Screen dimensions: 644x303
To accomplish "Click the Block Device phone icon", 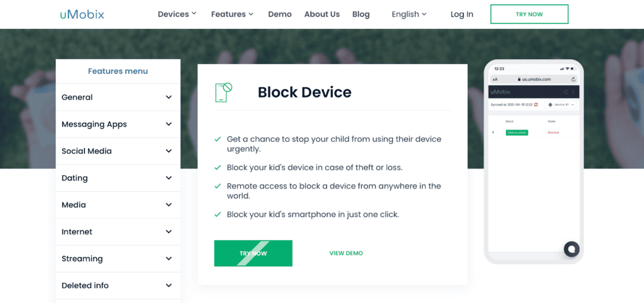I will point(223,92).
